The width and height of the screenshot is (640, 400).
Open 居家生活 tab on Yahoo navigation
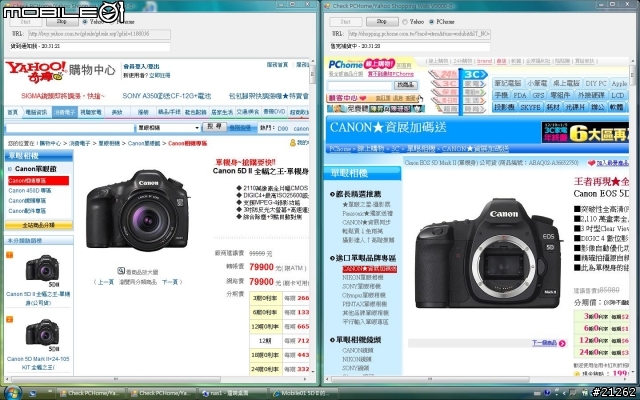coord(222,112)
